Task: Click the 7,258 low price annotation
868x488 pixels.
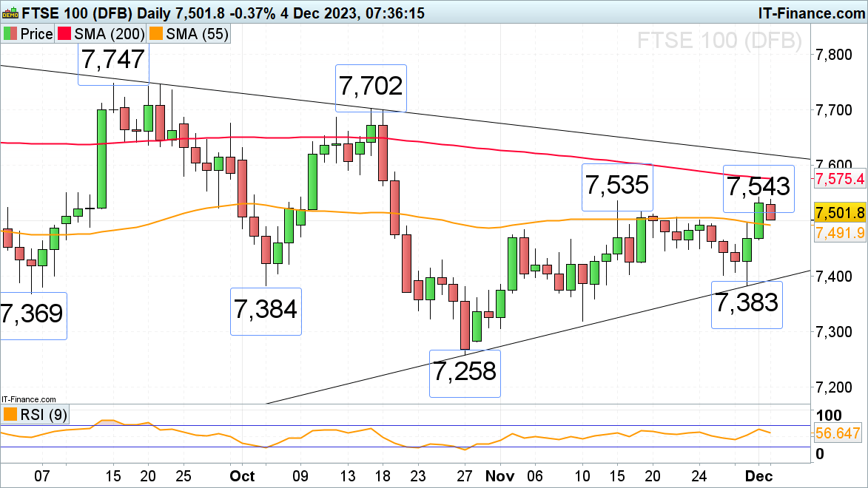Action: coord(465,372)
